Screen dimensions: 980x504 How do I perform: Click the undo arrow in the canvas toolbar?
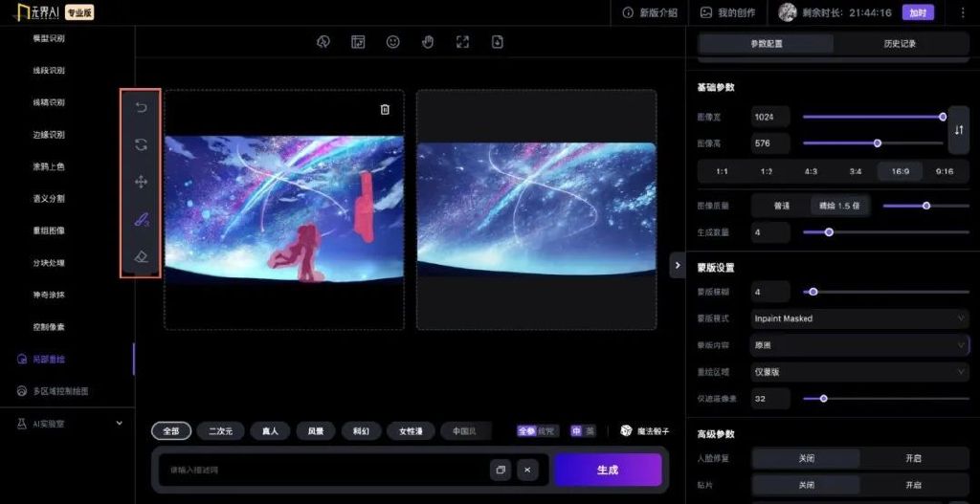pyautogui.click(x=142, y=107)
